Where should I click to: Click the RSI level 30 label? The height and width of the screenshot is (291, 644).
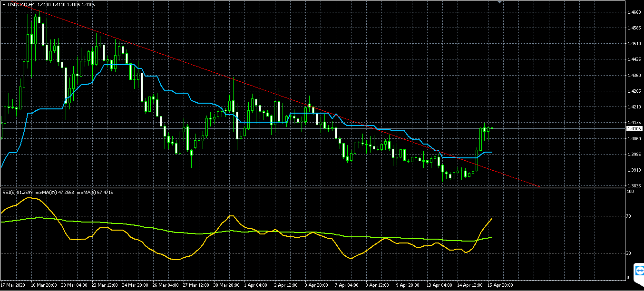pyautogui.click(x=630, y=253)
